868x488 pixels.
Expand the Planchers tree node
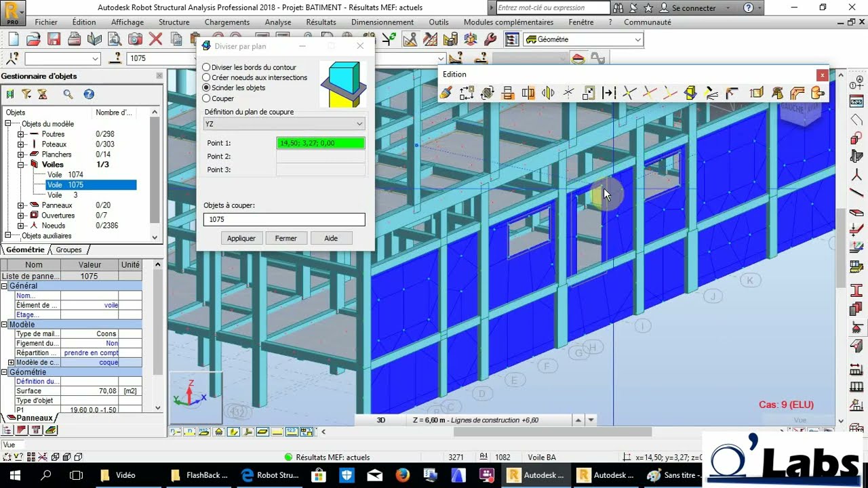point(21,155)
